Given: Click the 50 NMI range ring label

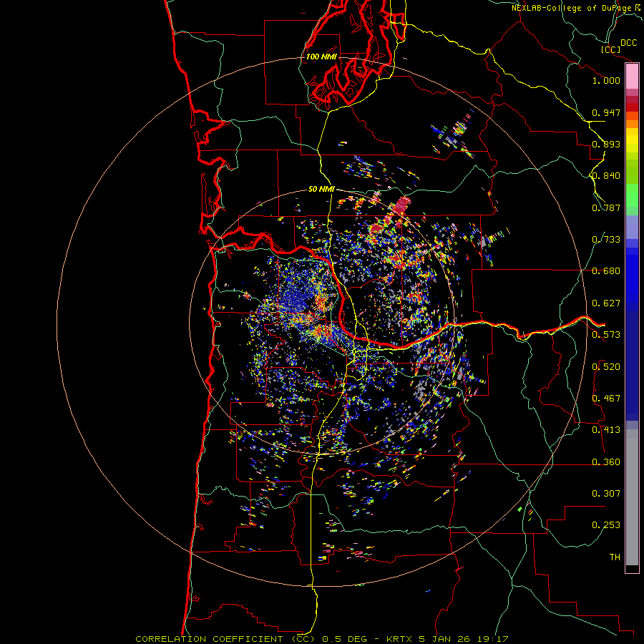Looking at the screenshot, I should 321,189.
